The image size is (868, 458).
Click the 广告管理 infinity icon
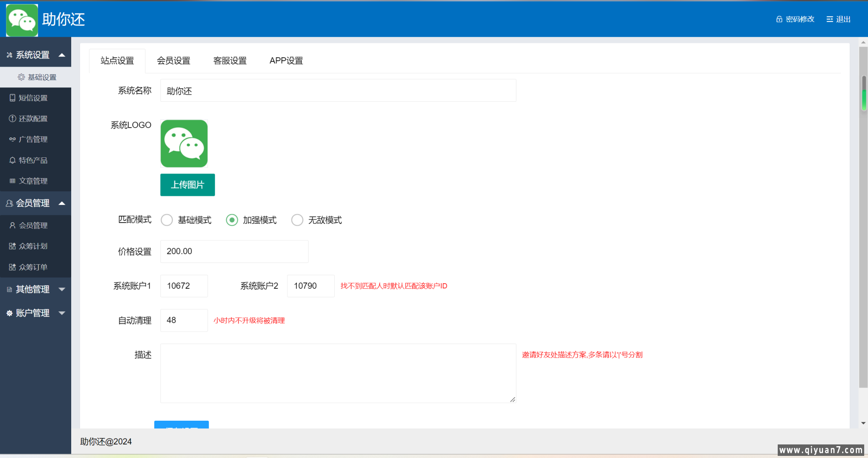(x=12, y=140)
